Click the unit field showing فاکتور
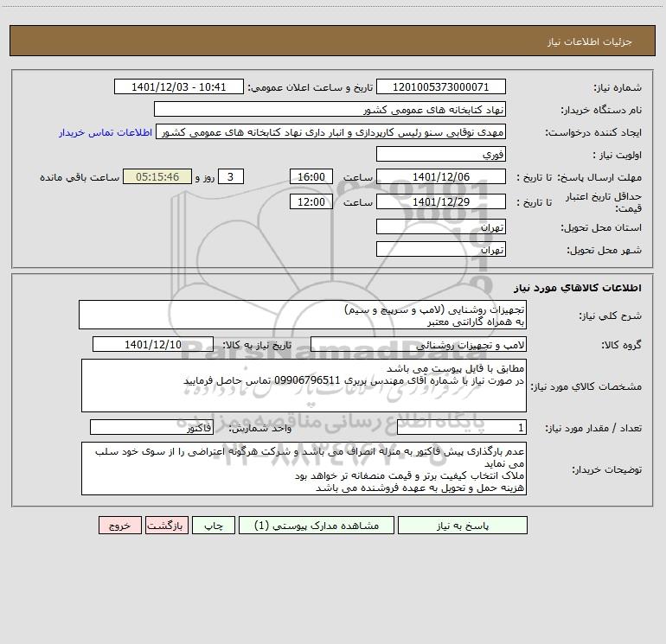 tap(151, 427)
